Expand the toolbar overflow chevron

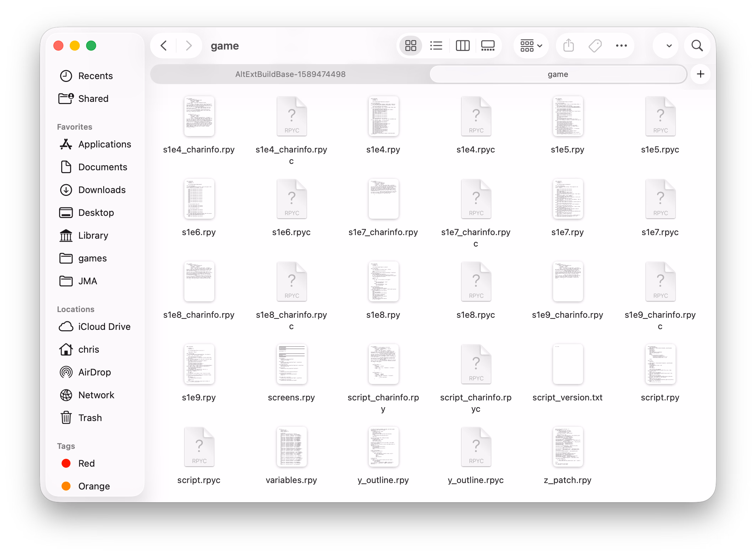point(669,46)
